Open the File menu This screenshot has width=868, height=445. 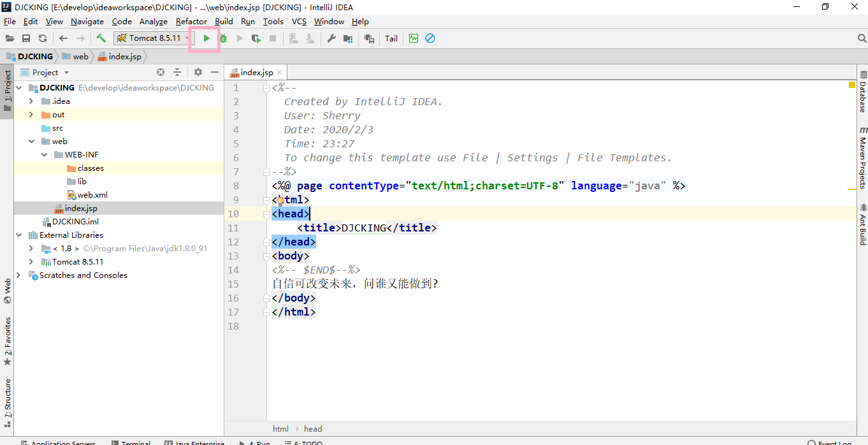10,21
